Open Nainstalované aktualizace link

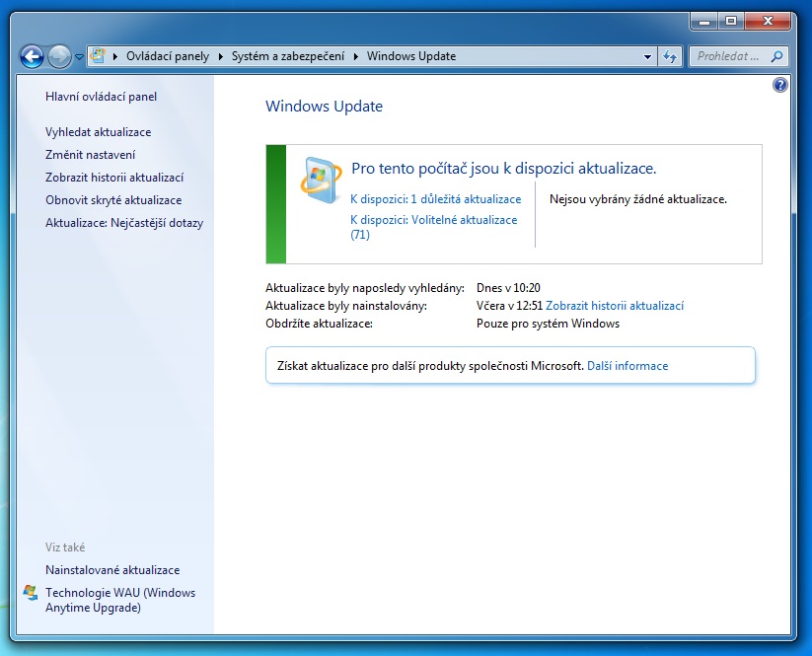[x=112, y=570]
